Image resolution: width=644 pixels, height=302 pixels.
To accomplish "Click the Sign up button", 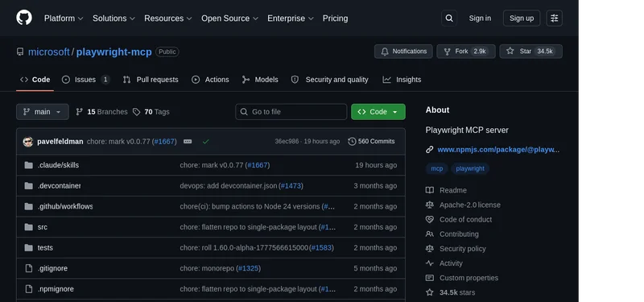I will 521,18.
